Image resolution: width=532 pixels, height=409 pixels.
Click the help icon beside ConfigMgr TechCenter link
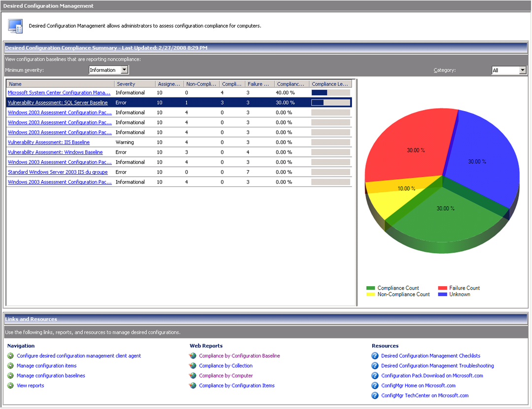tap(375, 396)
